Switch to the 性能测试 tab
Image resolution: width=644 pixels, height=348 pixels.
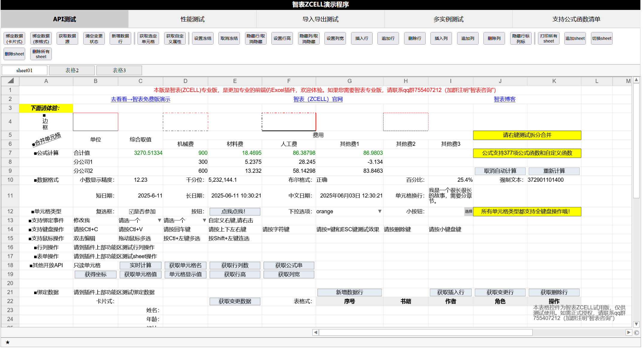pyautogui.click(x=192, y=19)
